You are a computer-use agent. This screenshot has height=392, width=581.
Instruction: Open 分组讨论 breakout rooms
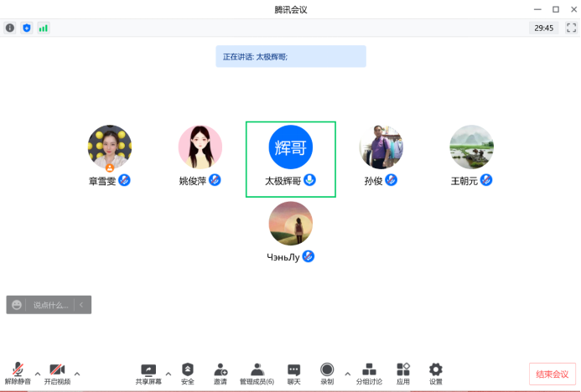(369, 374)
